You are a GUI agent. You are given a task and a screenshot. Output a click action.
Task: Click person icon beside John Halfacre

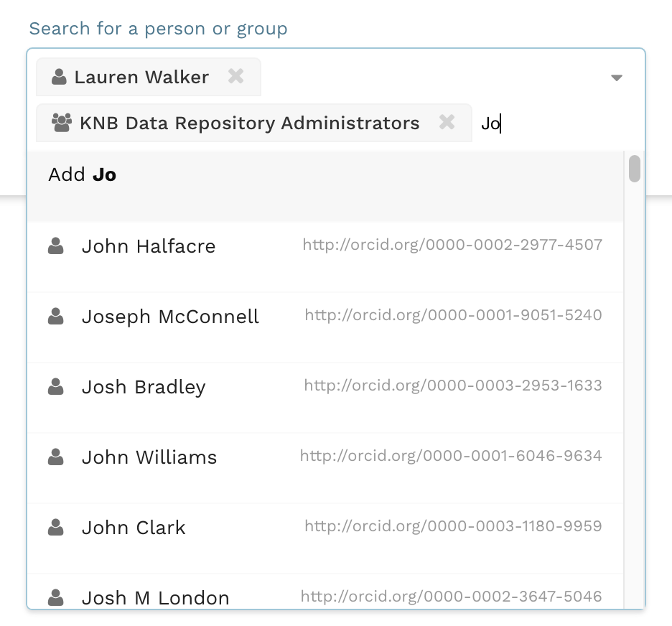tap(55, 246)
